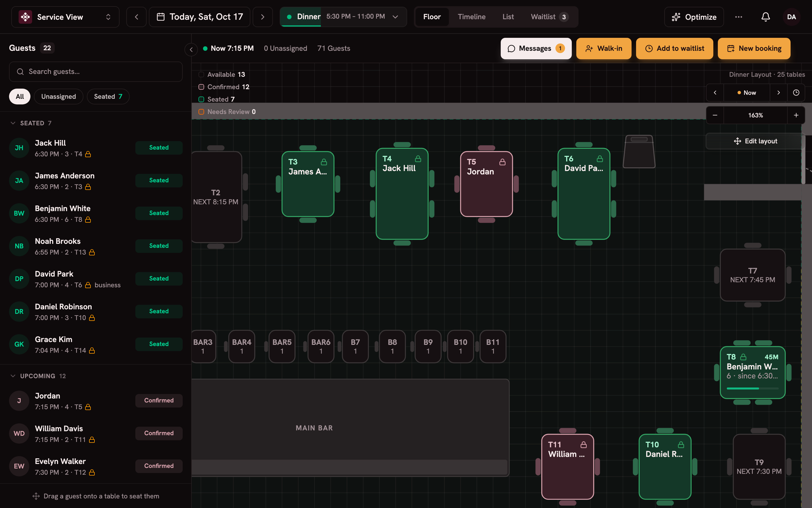Viewport: 812px width, 508px height.
Task: Switch to the Timeline tab
Action: tap(471, 17)
